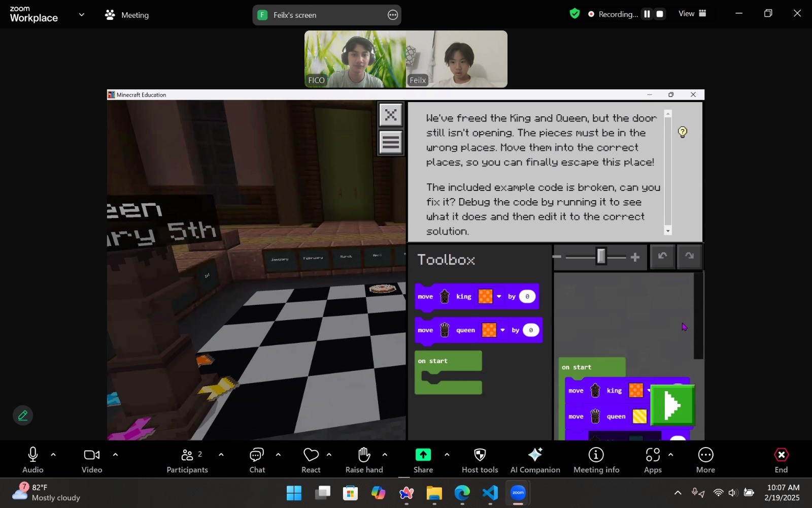Click the 0 value in Toolbox queen block
812x508 pixels.
(531, 330)
